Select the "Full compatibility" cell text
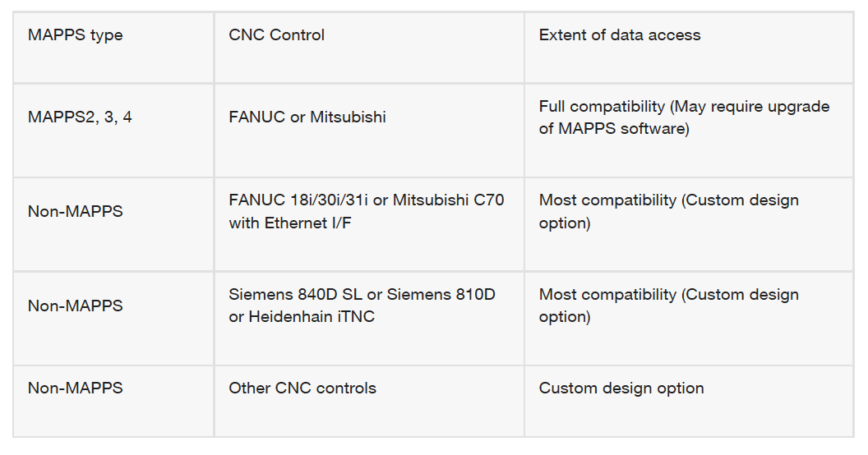The width and height of the screenshot is (868, 455). coord(602,107)
